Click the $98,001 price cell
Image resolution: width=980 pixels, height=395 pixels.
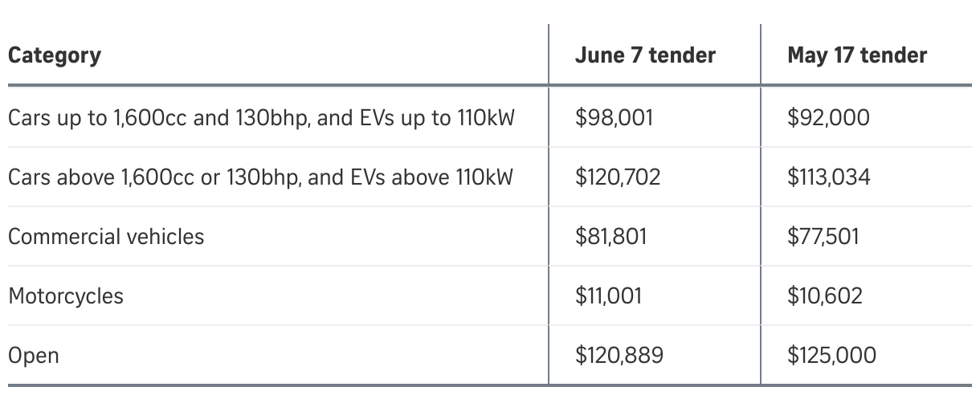(x=615, y=118)
